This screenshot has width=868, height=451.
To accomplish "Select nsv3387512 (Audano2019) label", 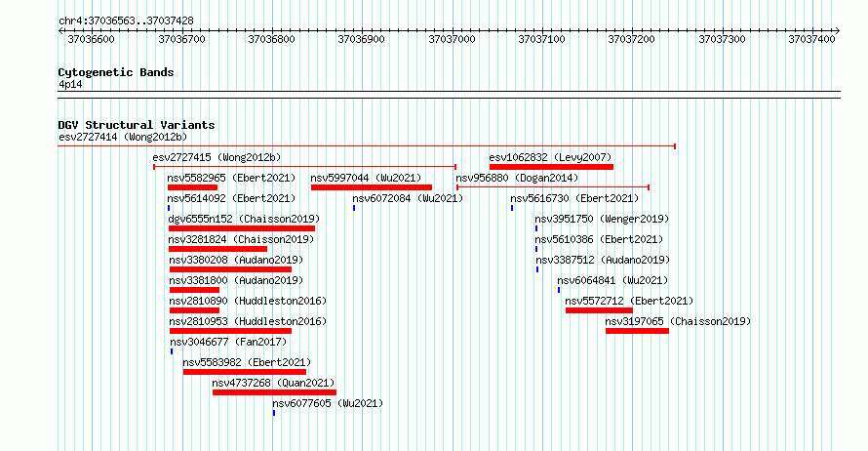I will point(603,260).
